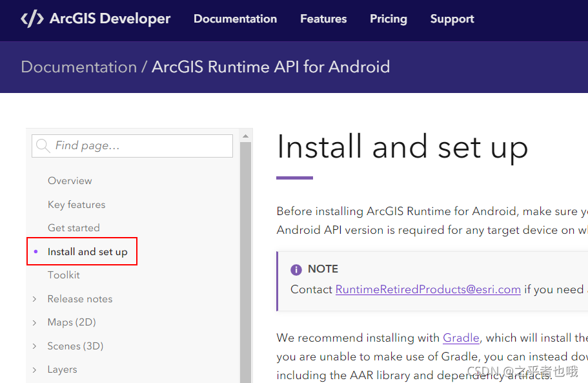Click the ArcGIS Developer home title
The height and width of the screenshot is (383, 588).
coord(110,19)
